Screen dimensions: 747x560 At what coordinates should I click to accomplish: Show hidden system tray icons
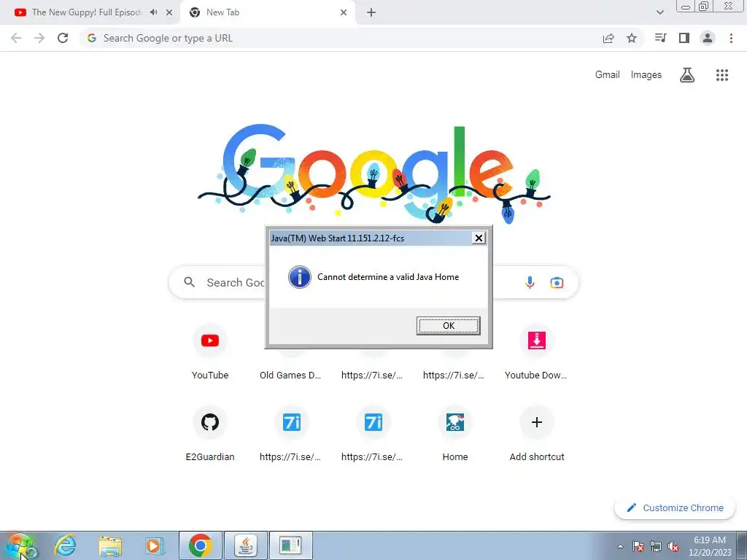click(620, 546)
